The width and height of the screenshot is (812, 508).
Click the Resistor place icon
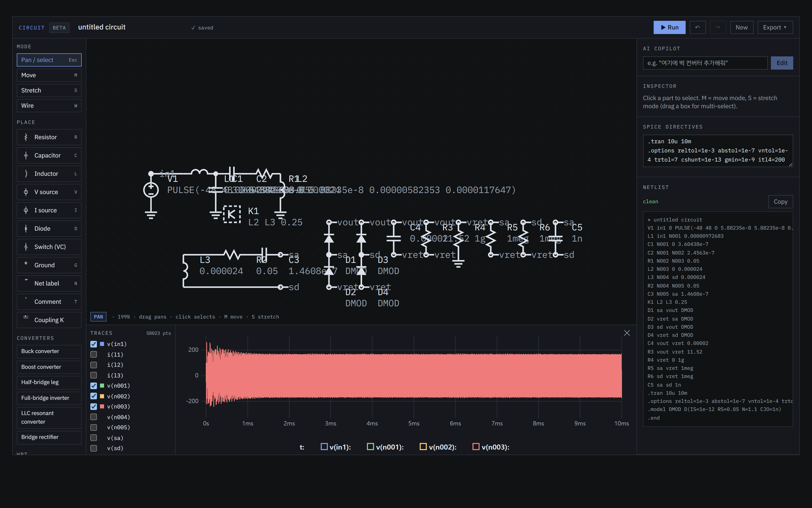(x=26, y=137)
